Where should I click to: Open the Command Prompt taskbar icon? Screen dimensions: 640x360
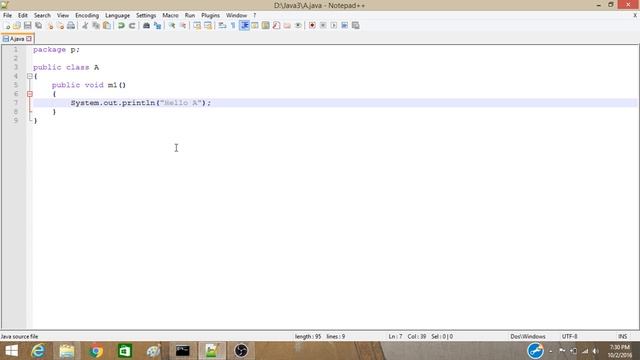pyautogui.click(x=182, y=351)
